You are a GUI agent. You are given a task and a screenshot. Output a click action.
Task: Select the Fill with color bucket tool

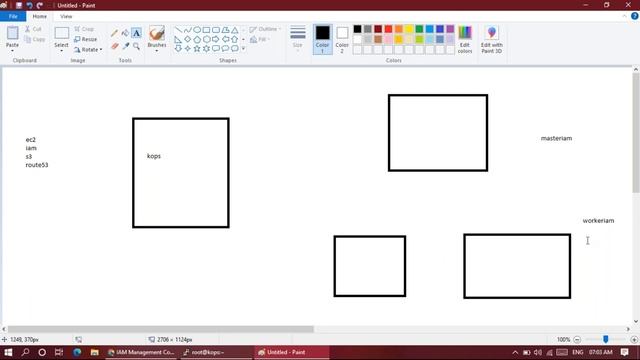tap(125, 33)
